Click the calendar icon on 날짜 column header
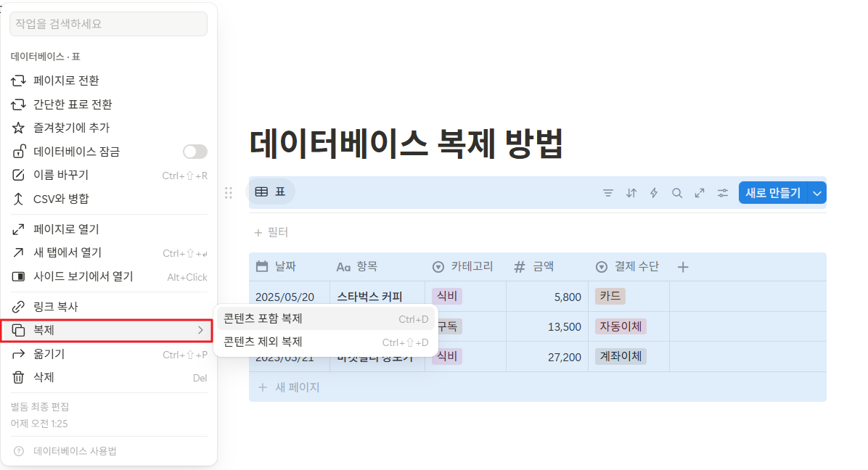Viewport: 868px width, 470px height. (261, 266)
